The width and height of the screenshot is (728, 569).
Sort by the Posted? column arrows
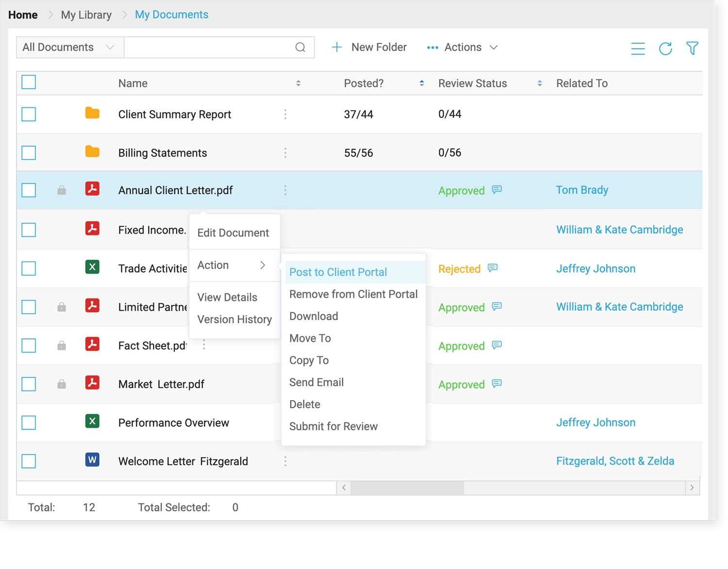422,84
